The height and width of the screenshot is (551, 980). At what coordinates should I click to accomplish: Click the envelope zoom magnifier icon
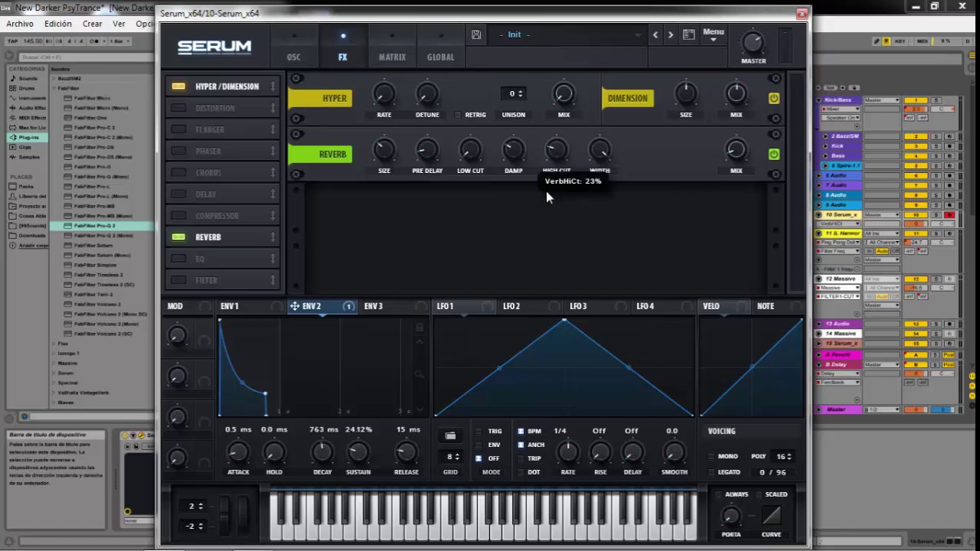click(419, 374)
